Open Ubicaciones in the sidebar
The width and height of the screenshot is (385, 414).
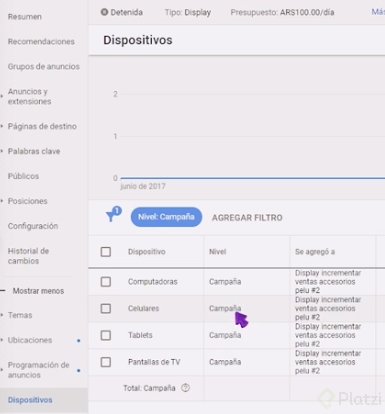point(30,340)
